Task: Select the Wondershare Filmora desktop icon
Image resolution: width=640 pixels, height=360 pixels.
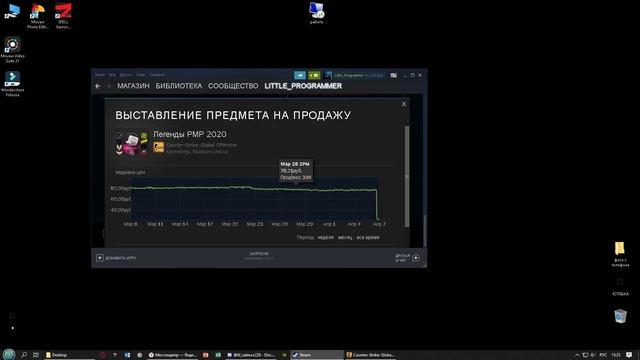Action: 12,84
